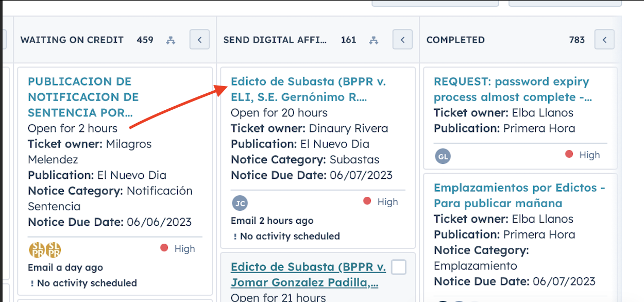Select the Jomar Gonzalez Padilla ticket checkbox
The image size is (644, 302).
(x=399, y=267)
